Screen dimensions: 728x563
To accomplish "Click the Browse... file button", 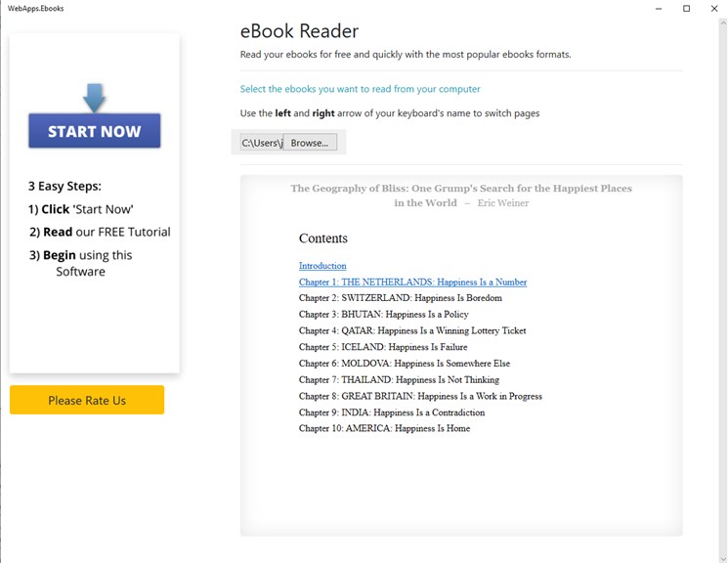I will 310,143.
